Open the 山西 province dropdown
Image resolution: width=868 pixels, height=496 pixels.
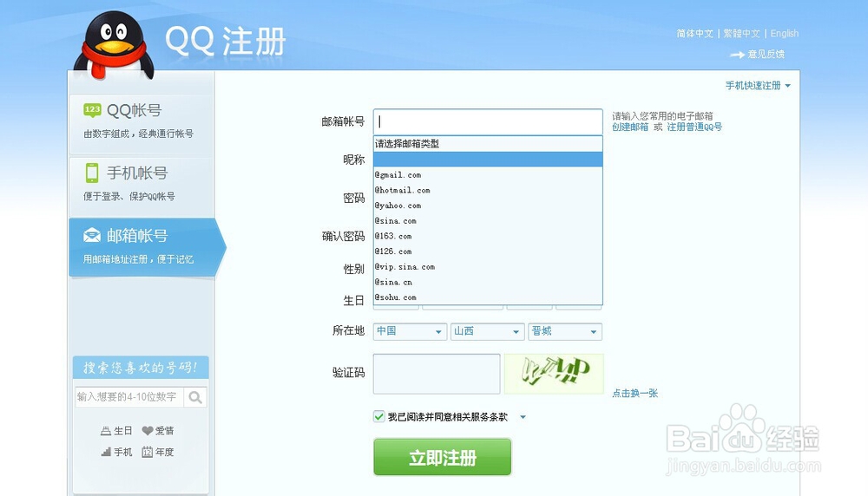point(487,331)
